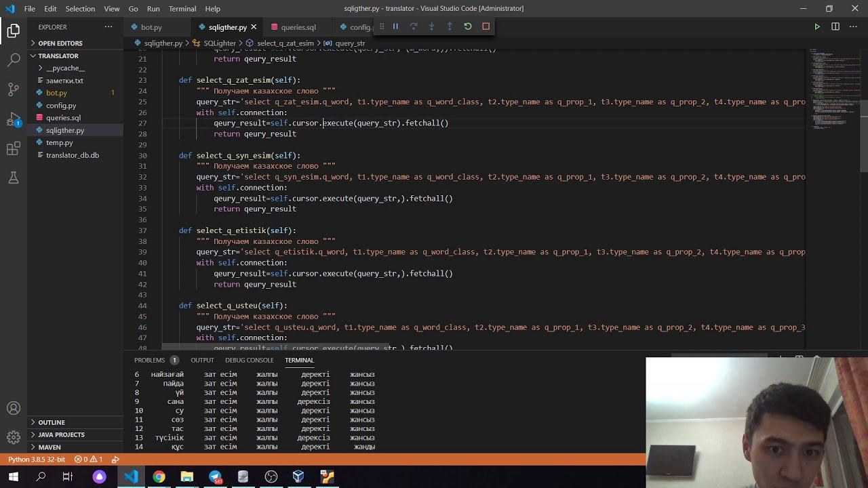The height and width of the screenshot is (488, 868).
Task: Restart the debug session
Action: click(468, 26)
